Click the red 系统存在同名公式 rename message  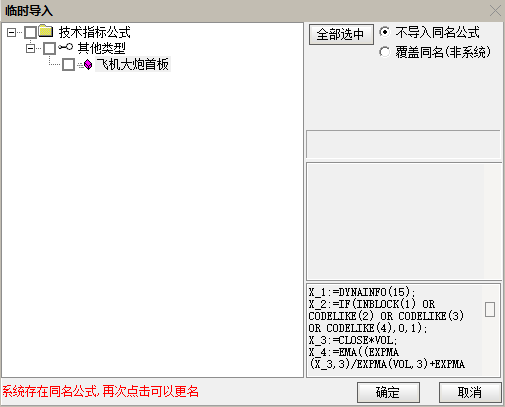point(101,391)
